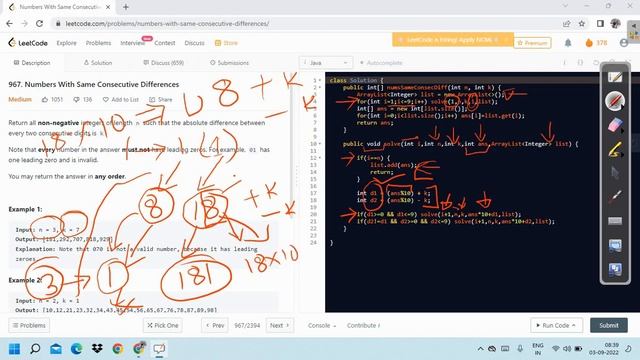
Task: Open the whiteboard notepad icon in annotation toolbar
Action: [x=615, y=77]
